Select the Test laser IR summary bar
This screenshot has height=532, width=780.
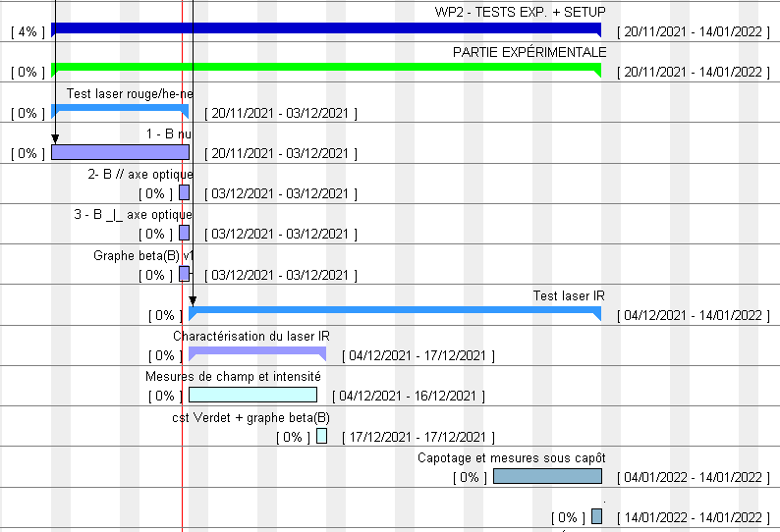point(393,311)
